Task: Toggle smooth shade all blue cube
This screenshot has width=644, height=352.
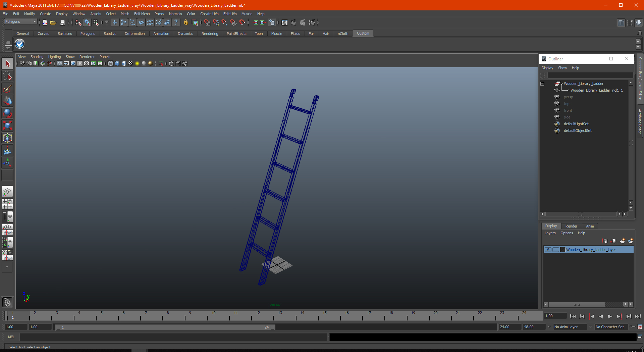Action: [x=117, y=63]
